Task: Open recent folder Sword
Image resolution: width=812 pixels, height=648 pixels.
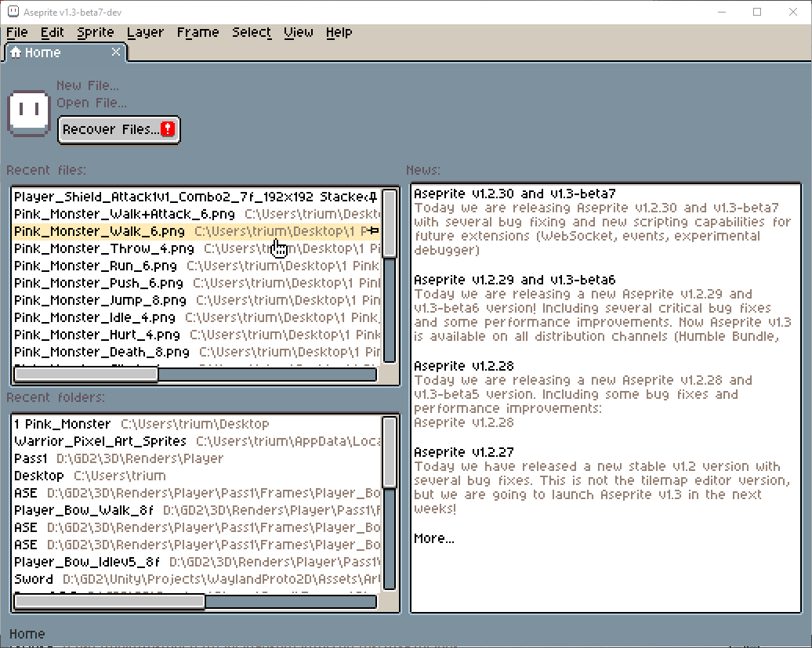Action: (x=196, y=578)
